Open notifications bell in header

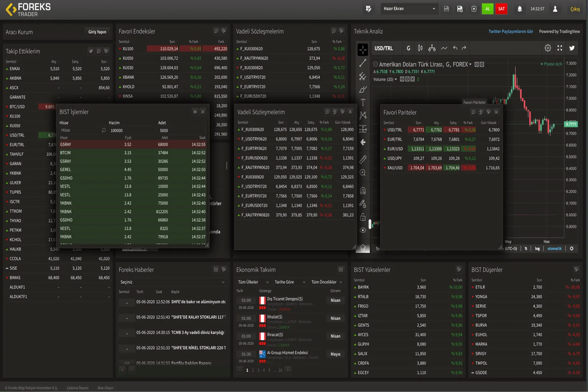coord(520,9)
